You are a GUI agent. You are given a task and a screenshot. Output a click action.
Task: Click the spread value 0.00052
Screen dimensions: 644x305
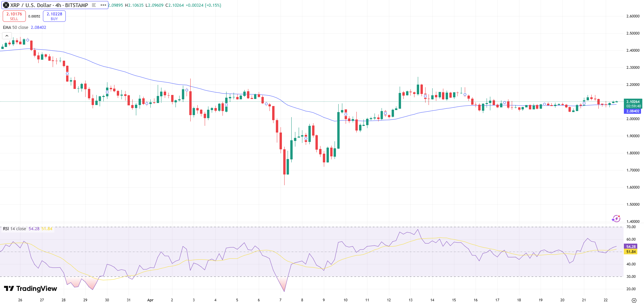tap(34, 16)
